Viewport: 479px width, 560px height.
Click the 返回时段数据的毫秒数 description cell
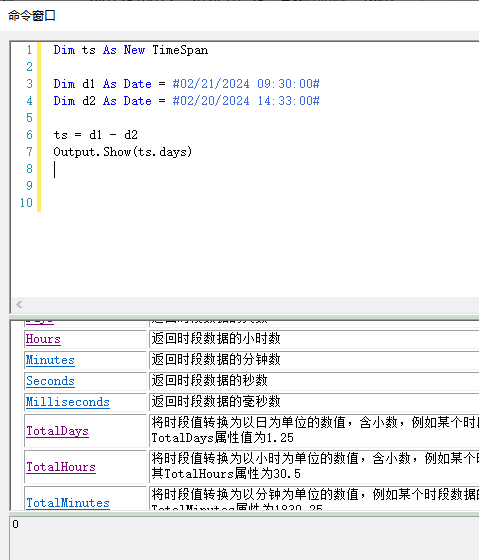[x=314, y=402]
